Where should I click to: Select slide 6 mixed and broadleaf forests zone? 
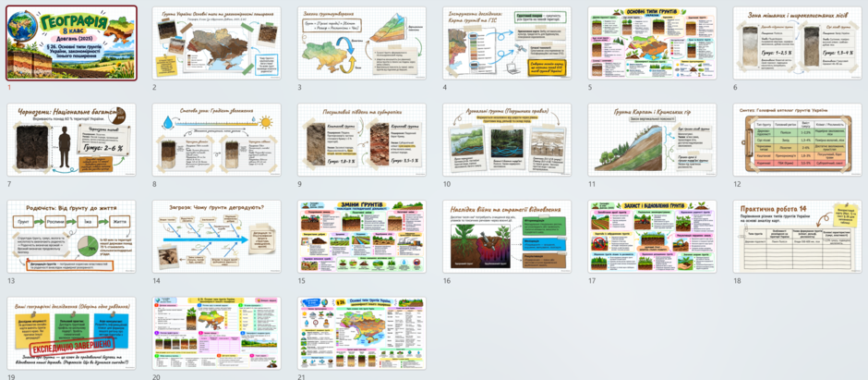pyautogui.click(x=797, y=43)
